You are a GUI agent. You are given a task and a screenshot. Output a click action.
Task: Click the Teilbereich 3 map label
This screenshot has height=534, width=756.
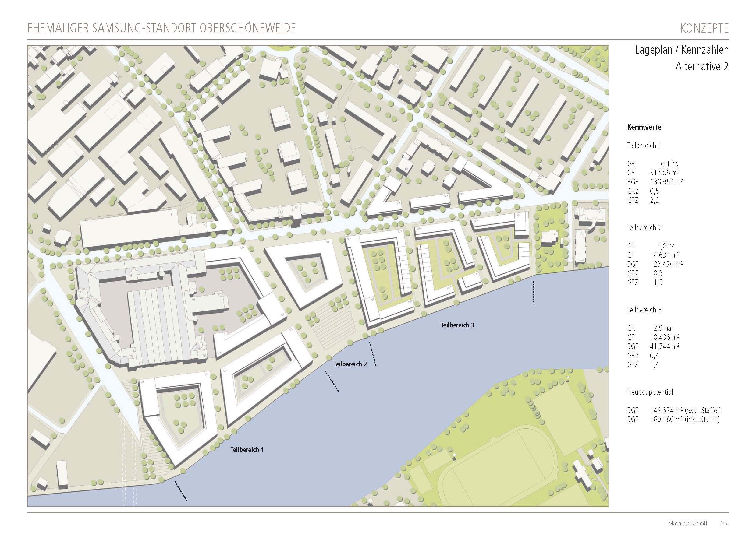click(x=457, y=325)
